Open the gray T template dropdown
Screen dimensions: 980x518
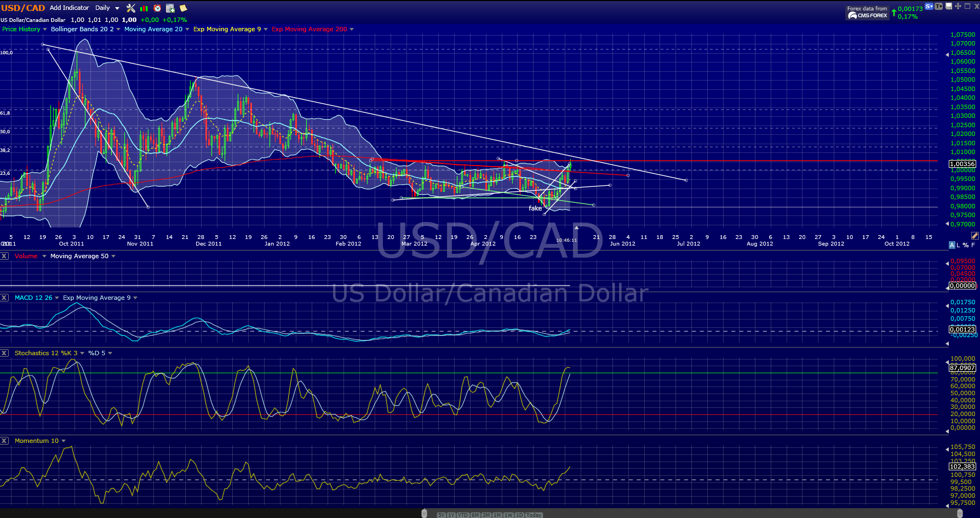939,7
